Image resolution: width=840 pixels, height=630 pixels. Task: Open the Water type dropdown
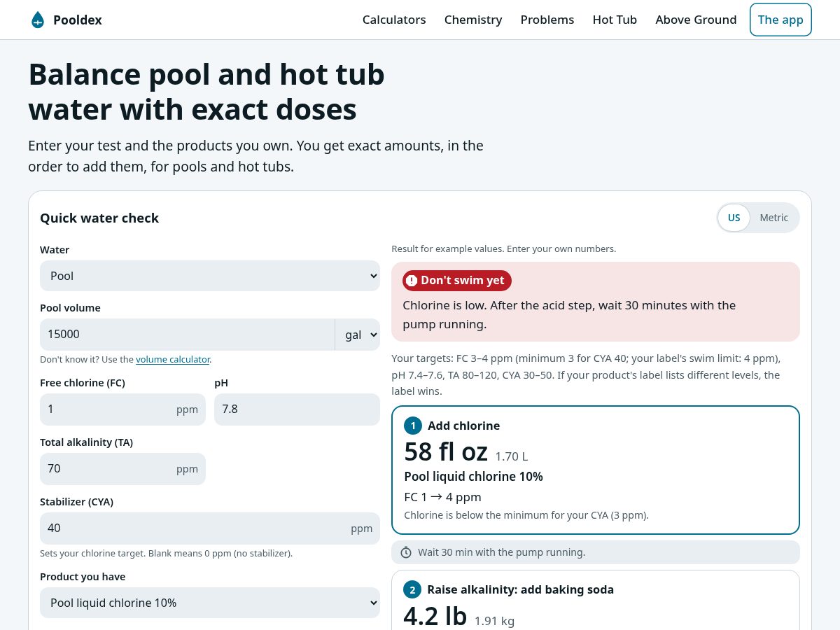[x=210, y=276]
